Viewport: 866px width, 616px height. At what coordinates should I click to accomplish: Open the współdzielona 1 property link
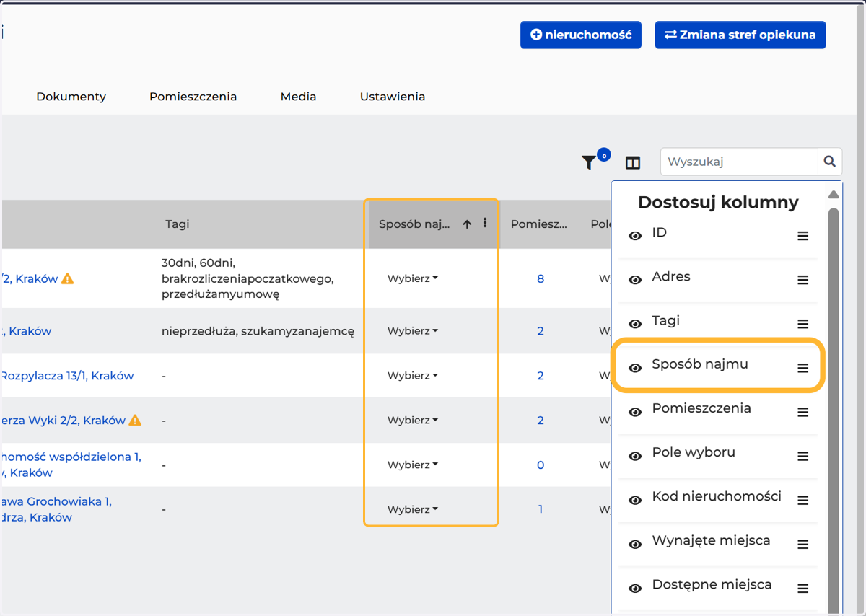[71, 465]
